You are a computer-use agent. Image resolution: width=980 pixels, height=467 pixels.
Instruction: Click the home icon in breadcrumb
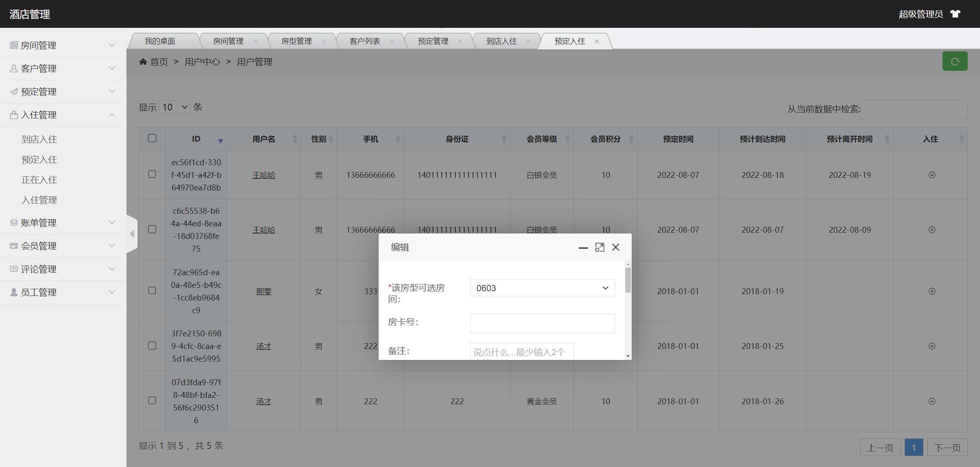tap(143, 62)
